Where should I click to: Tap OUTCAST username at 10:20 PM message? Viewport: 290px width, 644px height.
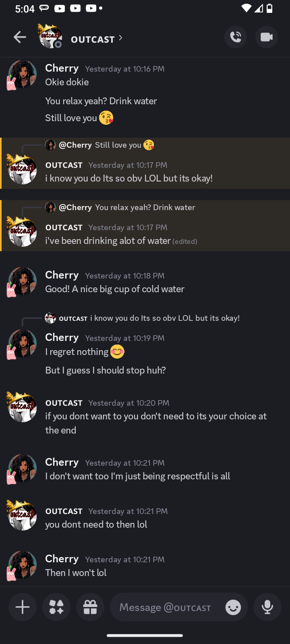(x=64, y=403)
